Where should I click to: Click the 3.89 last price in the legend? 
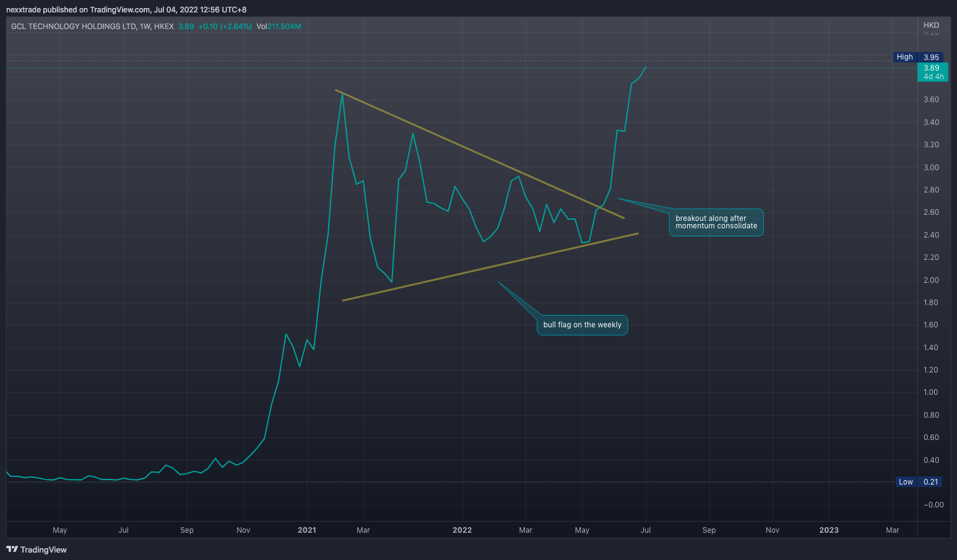coord(186,27)
